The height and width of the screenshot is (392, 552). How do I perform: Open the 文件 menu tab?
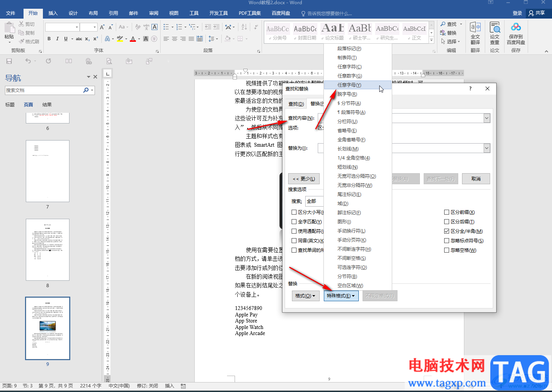tap(11, 13)
